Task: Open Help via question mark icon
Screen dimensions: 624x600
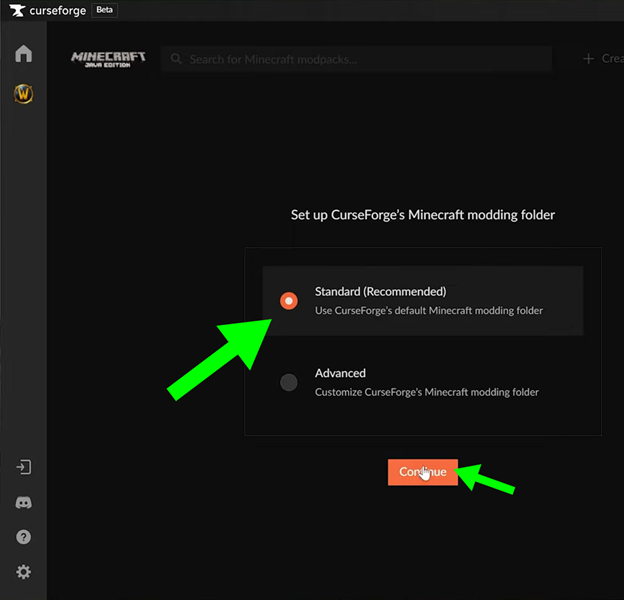Action: tap(23, 537)
